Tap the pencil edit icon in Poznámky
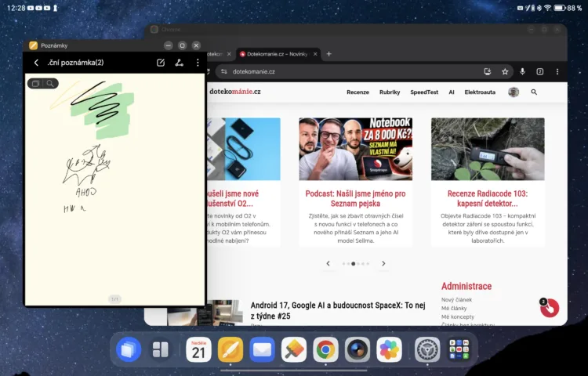This screenshot has width=588, height=376. [x=161, y=63]
